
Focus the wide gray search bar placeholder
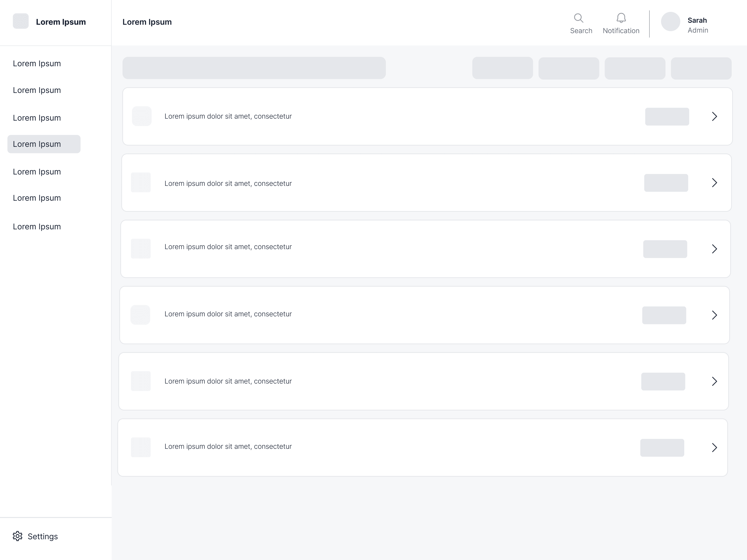[254, 68]
